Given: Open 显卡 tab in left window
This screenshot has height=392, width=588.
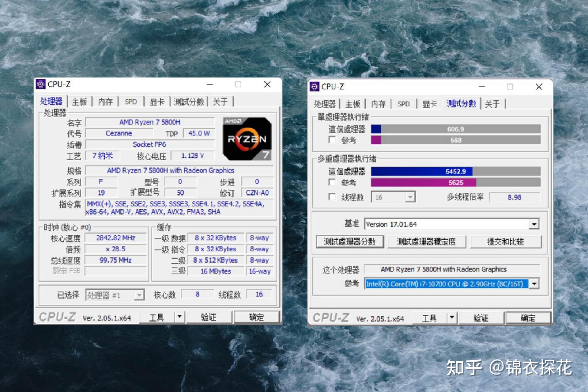Looking at the screenshot, I should (157, 102).
